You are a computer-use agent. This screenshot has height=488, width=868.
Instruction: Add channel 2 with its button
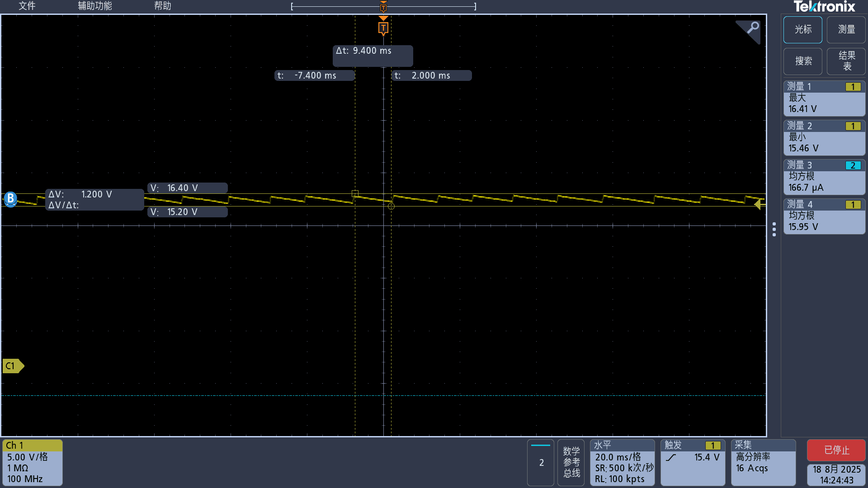pyautogui.click(x=541, y=462)
